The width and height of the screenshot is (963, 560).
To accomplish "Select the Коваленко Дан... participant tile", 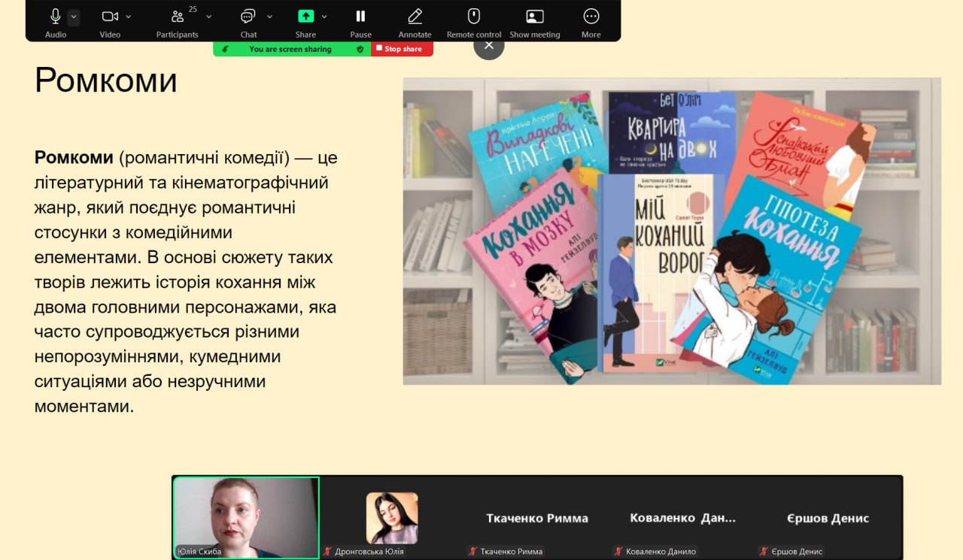I will point(682,518).
